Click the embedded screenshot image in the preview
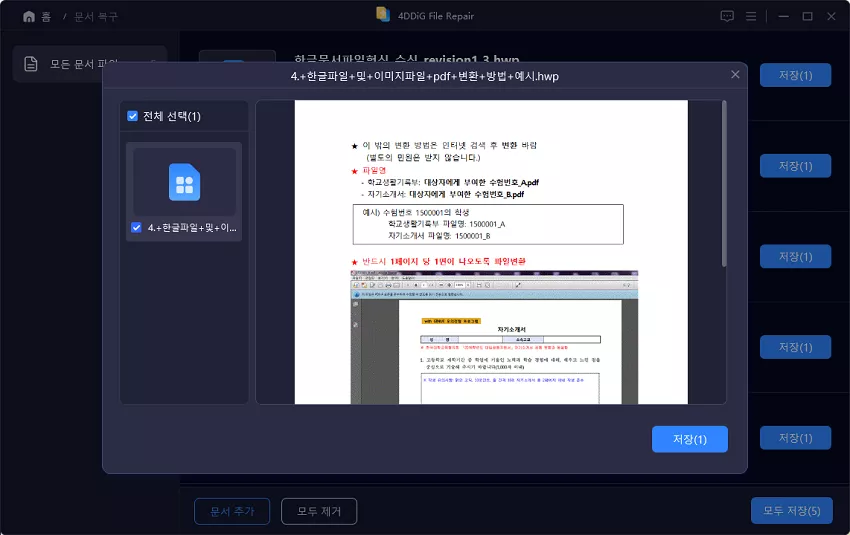 click(x=494, y=337)
